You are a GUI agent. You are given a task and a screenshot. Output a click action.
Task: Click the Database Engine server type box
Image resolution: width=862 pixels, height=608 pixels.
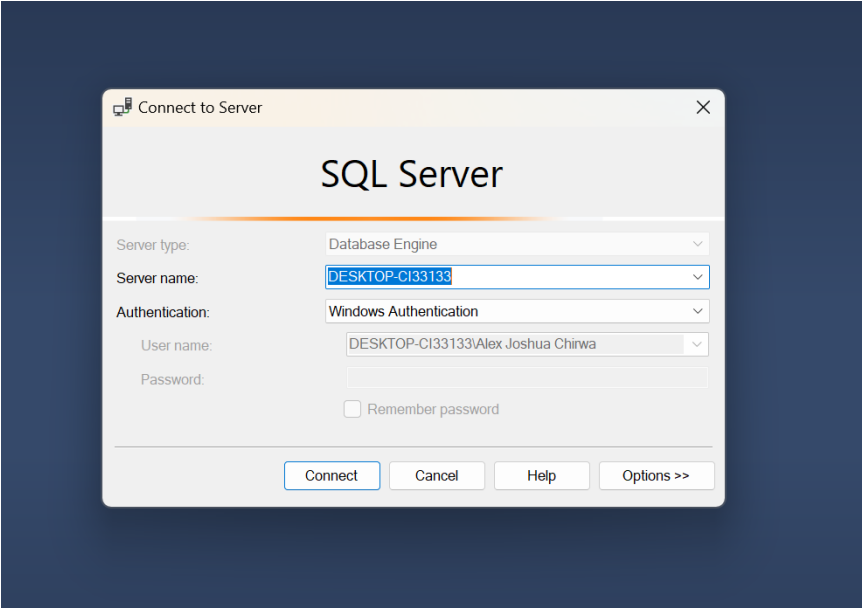coord(517,244)
